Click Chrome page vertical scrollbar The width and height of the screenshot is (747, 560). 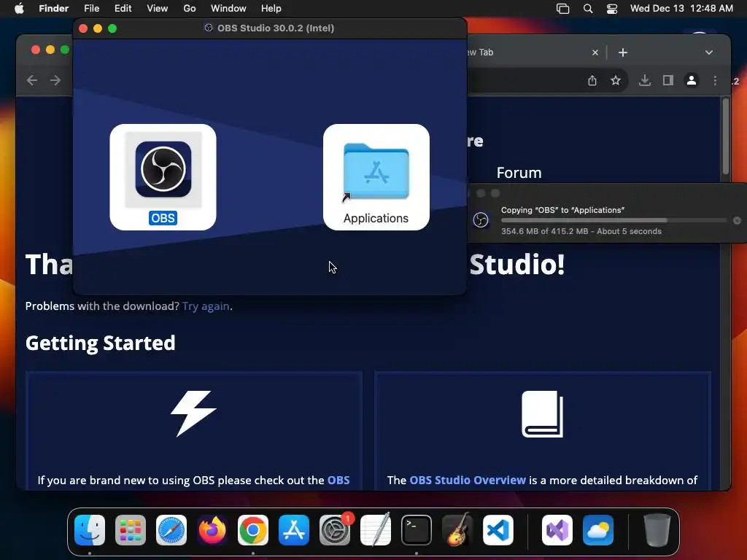click(x=726, y=136)
